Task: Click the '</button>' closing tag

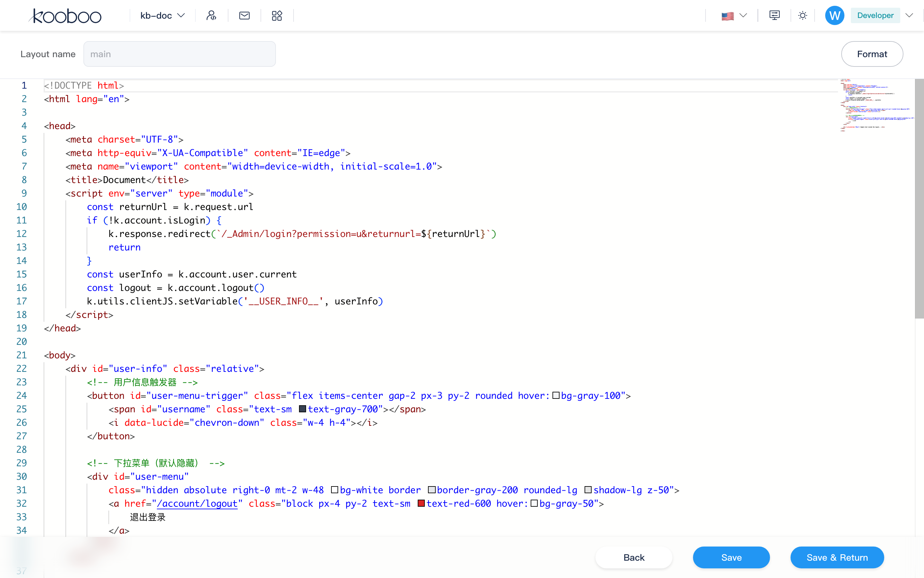Action: click(x=111, y=436)
